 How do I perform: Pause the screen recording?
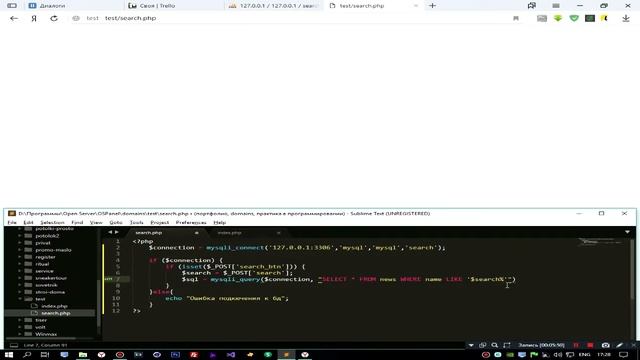pyautogui.click(x=576, y=345)
